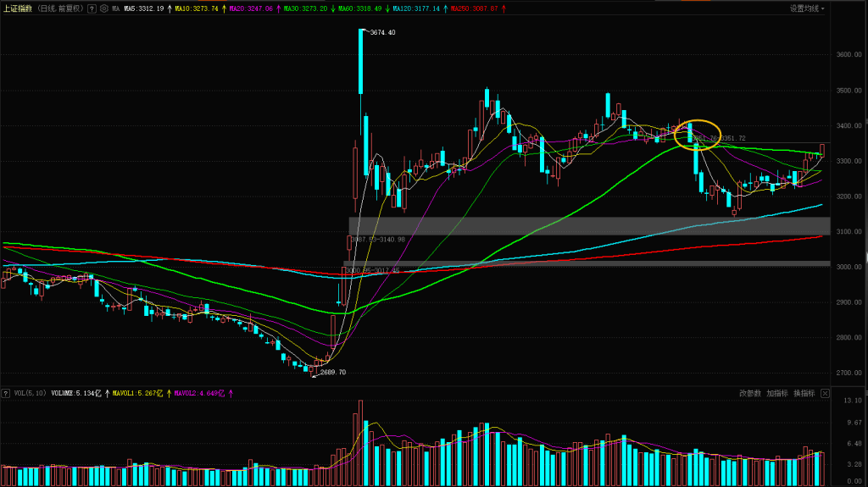Select the 加指标 option

777,393
